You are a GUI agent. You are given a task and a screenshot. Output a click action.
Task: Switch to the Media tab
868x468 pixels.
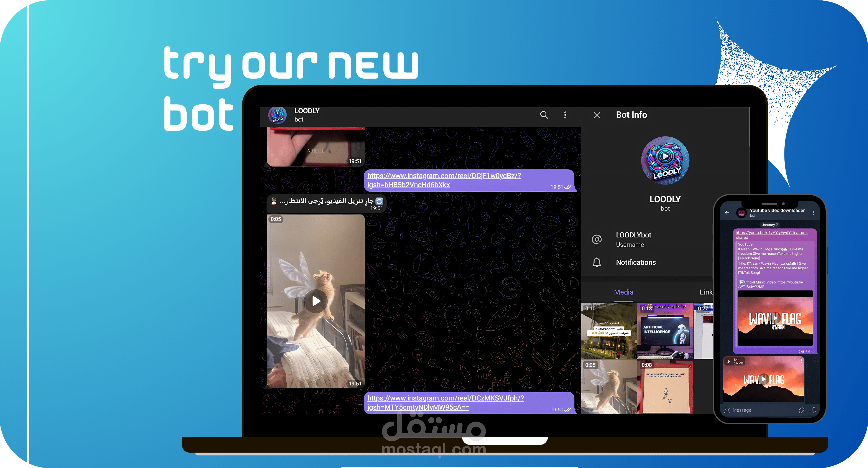(x=623, y=292)
